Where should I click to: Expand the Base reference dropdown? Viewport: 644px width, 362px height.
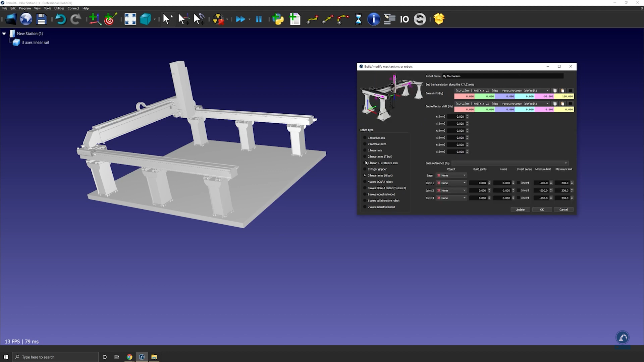pos(510,163)
